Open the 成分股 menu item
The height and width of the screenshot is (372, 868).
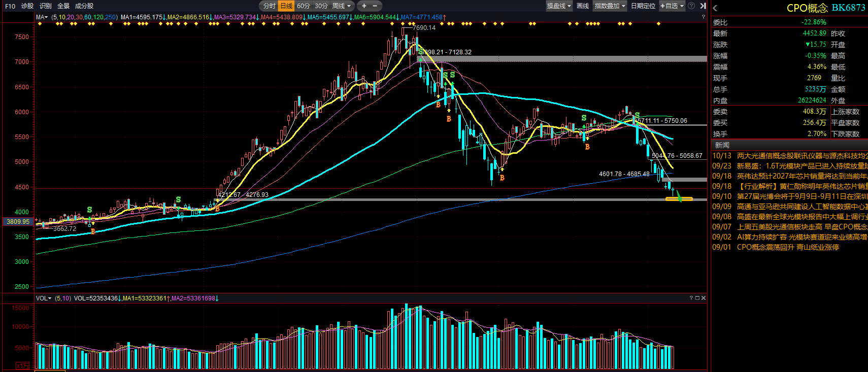point(84,6)
